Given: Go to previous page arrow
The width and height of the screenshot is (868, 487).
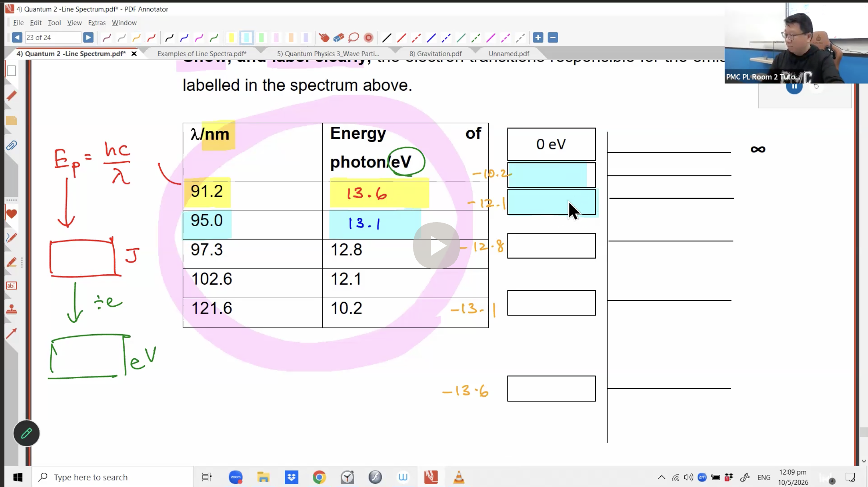Looking at the screenshot, I should pos(17,37).
